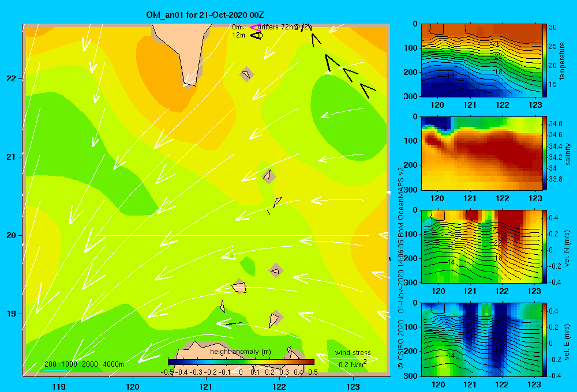Click the vel. N colorbar
577x392 pixels.
point(545,246)
